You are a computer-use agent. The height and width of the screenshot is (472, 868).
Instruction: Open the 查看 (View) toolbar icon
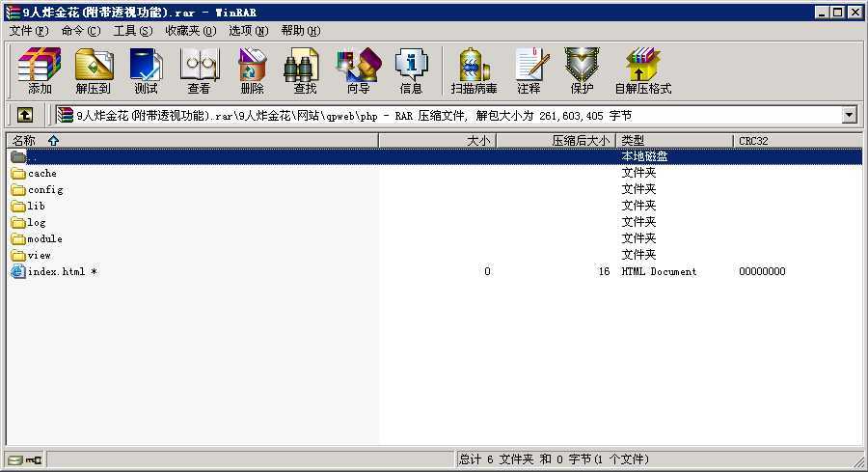click(199, 71)
